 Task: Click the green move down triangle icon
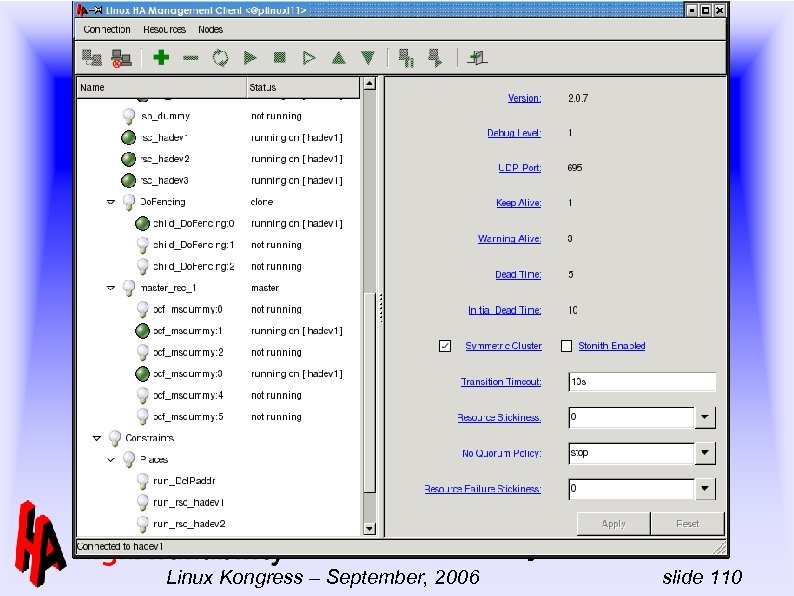tap(368, 58)
